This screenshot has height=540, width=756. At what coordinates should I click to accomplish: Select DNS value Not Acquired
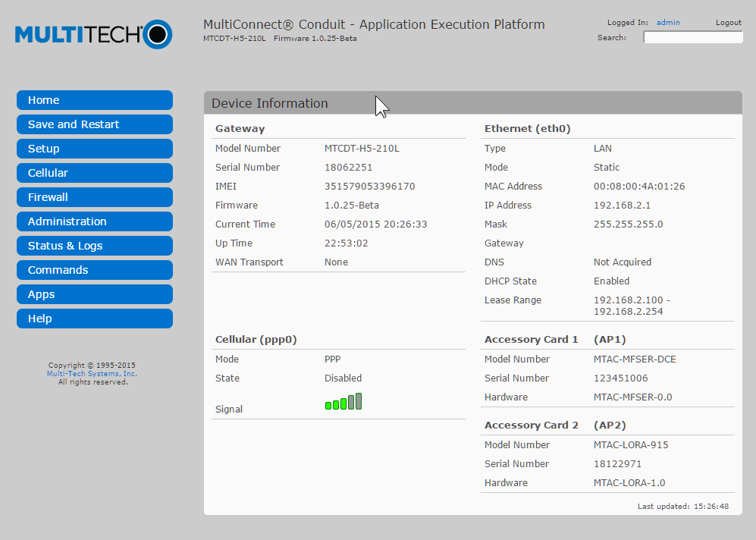623,262
